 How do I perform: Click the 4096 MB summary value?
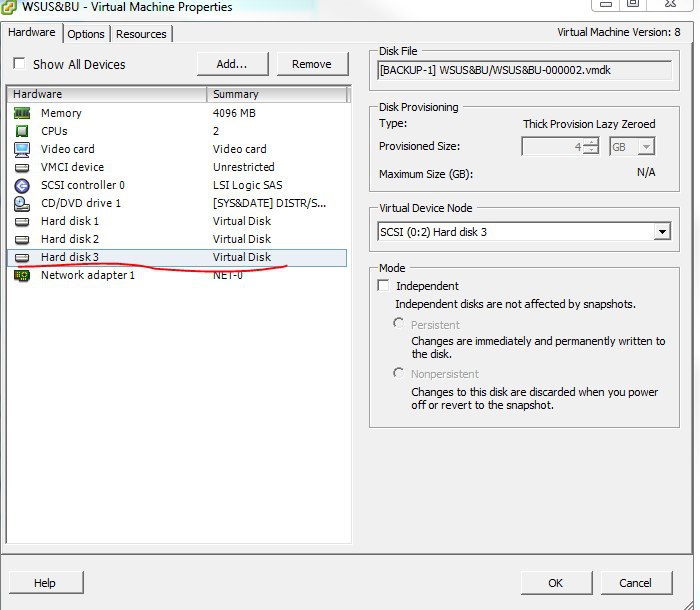234,113
